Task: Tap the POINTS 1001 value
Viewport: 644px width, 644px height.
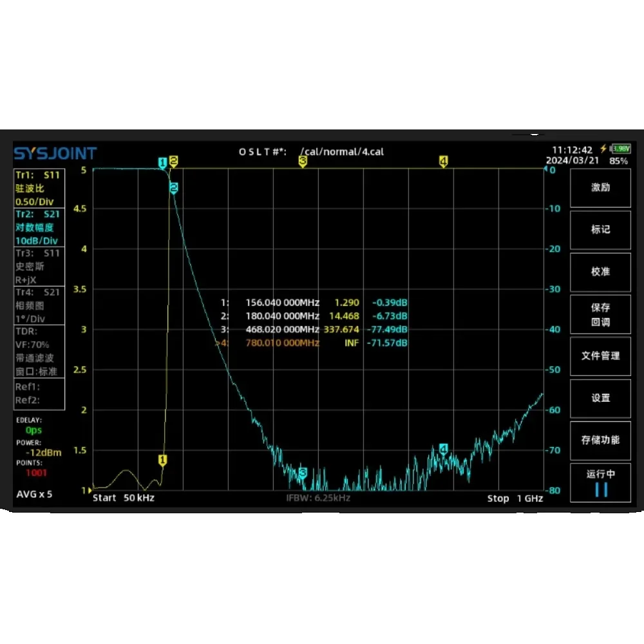Action: (37, 473)
